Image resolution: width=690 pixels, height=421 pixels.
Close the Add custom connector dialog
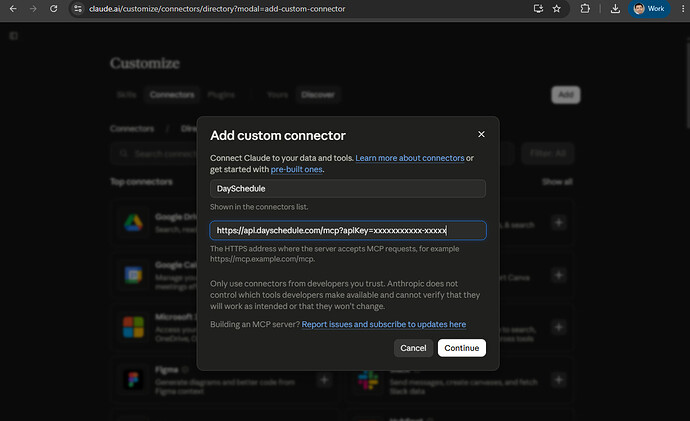481,134
